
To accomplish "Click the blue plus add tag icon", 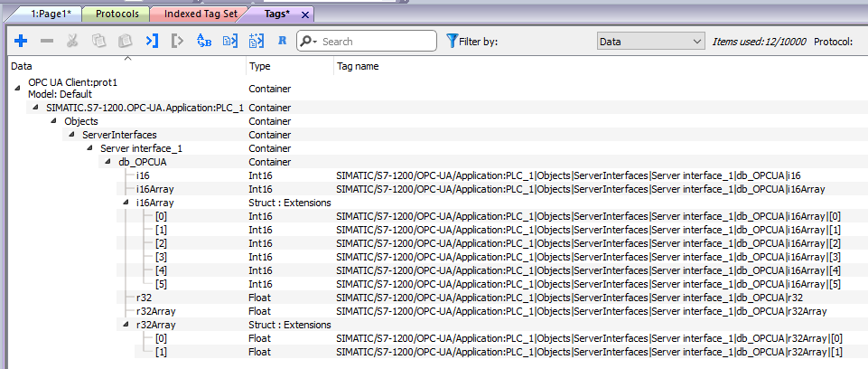I will (21, 41).
